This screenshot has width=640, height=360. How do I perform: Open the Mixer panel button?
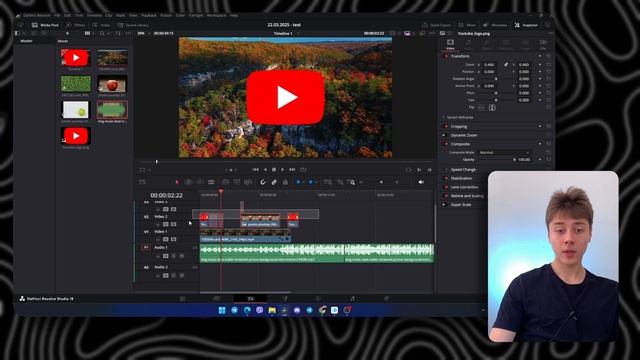[x=467, y=25]
